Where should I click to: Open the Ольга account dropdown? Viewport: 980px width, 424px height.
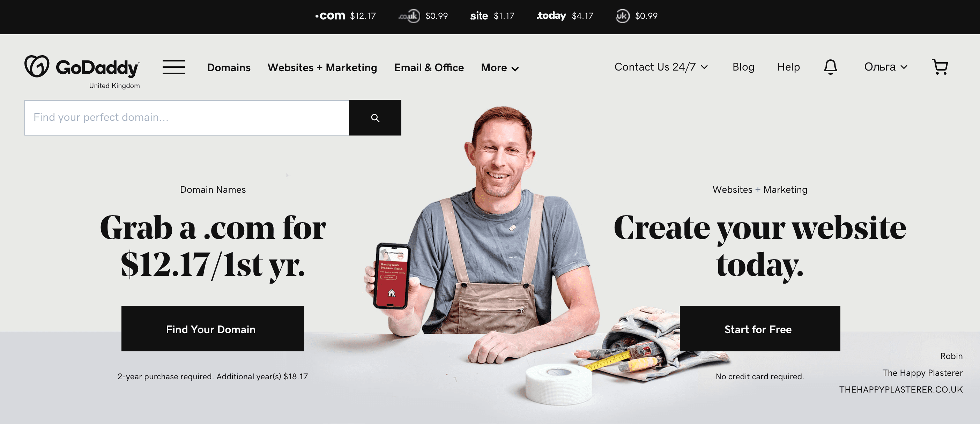coord(886,67)
